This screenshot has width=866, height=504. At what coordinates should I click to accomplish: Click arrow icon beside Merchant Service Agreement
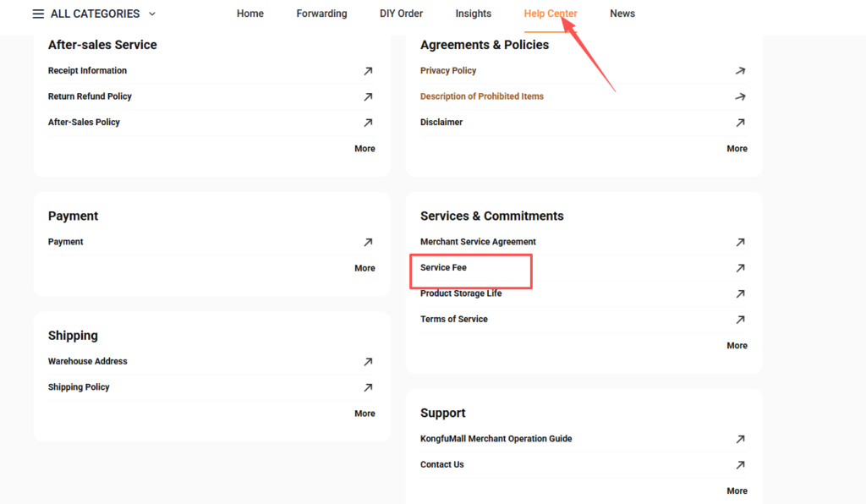[x=740, y=242]
